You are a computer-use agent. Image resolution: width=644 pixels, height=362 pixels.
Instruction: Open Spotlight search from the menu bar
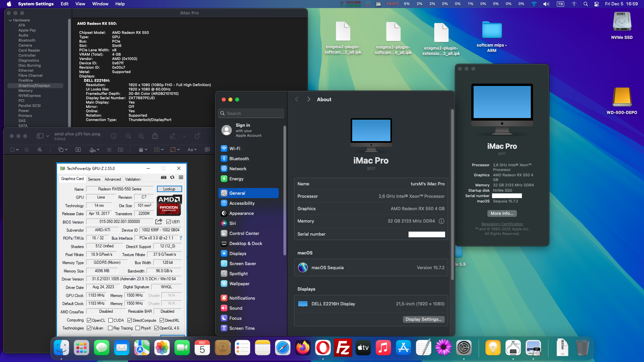click(585, 4)
